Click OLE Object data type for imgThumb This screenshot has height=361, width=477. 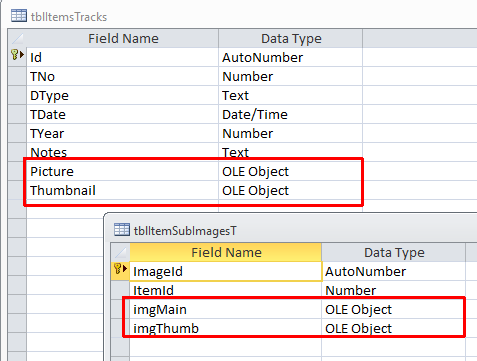394,328
